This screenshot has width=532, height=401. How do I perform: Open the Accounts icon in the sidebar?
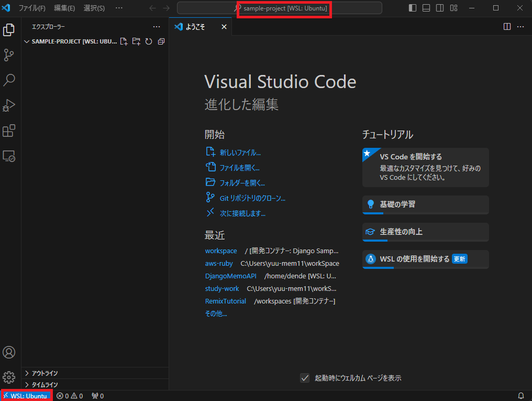[9, 352]
